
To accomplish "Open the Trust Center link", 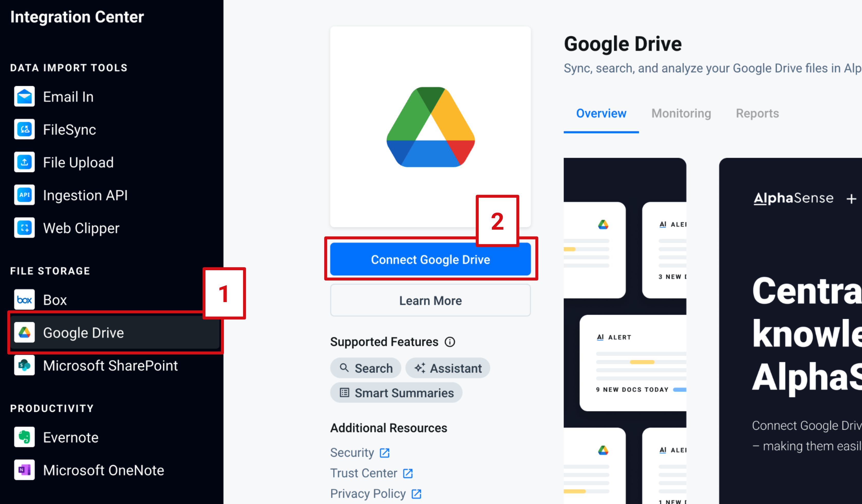I will point(371,473).
